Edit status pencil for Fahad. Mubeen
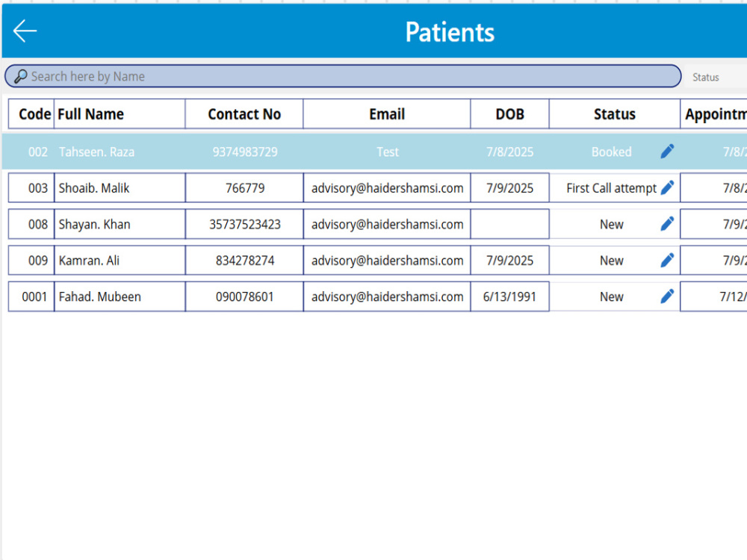 click(667, 296)
